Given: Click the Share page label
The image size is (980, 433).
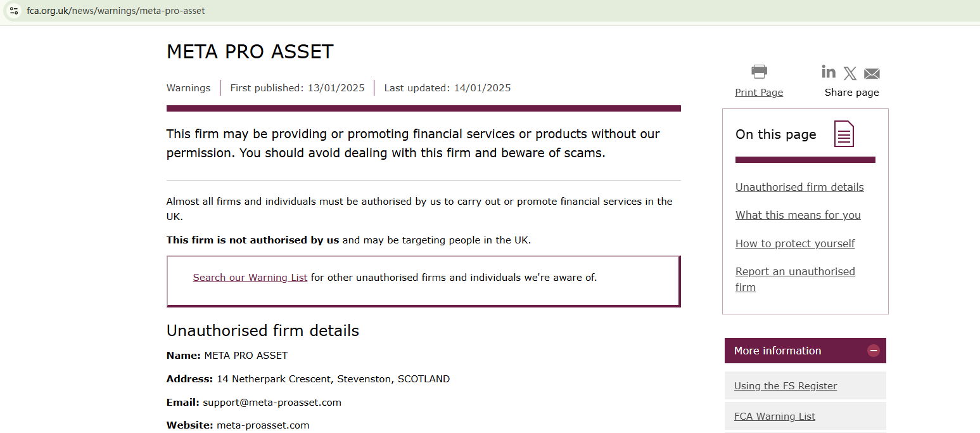Looking at the screenshot, I should pos(851,93).
